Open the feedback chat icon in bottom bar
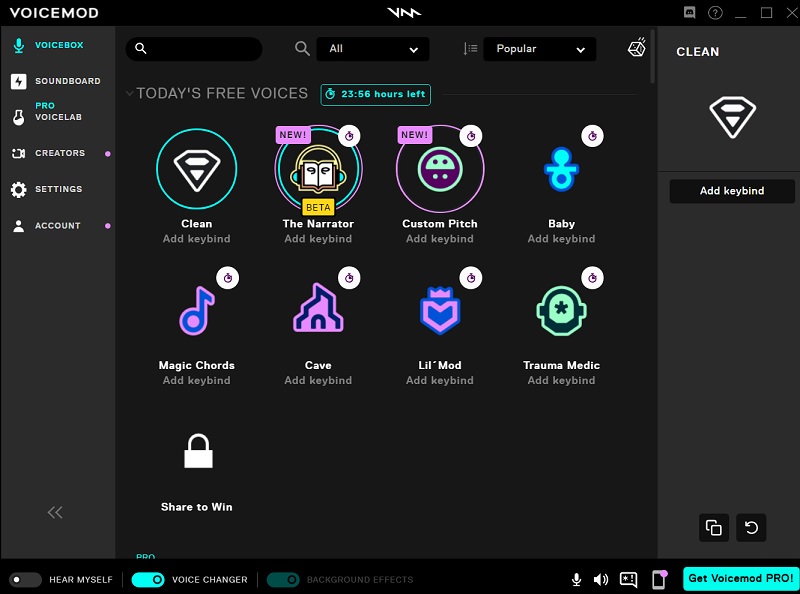The height and width of the screenshot is (594, 800). pos(628,580)
